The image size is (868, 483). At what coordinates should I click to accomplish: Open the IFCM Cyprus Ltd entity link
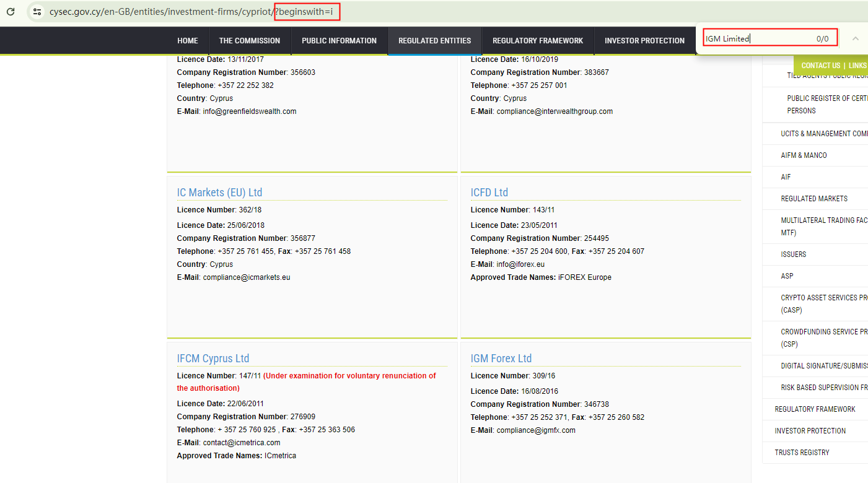tap(213, 359)
